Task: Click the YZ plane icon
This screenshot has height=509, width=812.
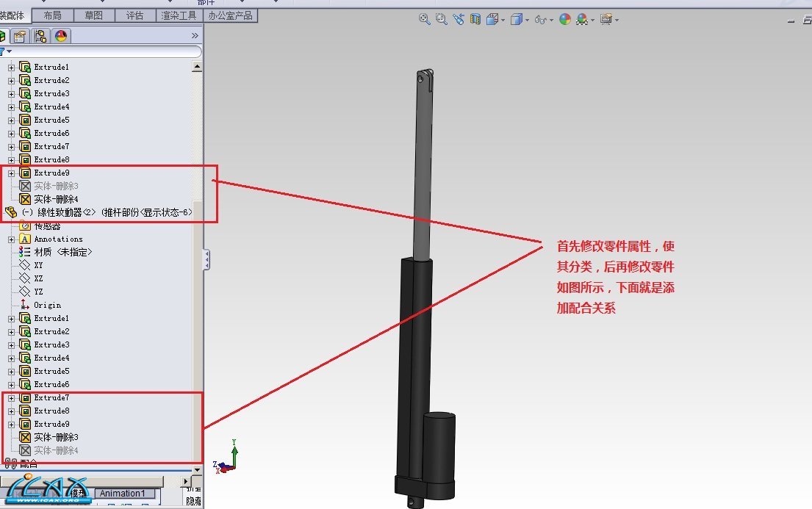Action: click(24, 292)
